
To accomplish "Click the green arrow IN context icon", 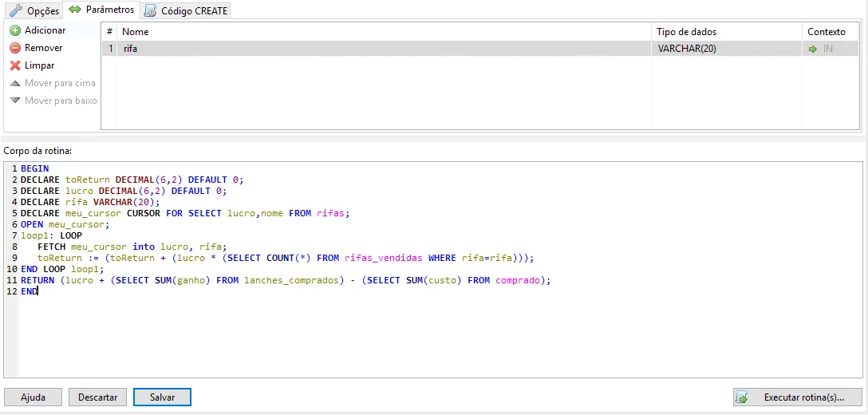I will pyautogui.click(x=813, y=49).
